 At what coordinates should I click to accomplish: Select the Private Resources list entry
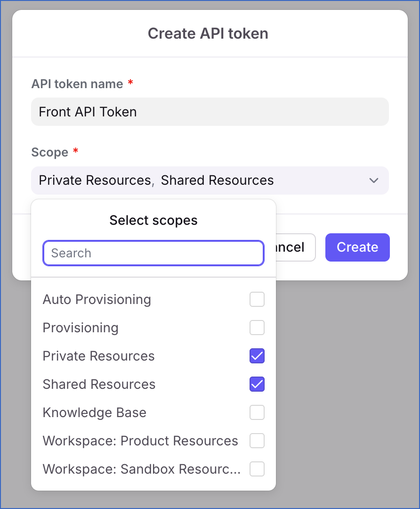pos(98,356)
